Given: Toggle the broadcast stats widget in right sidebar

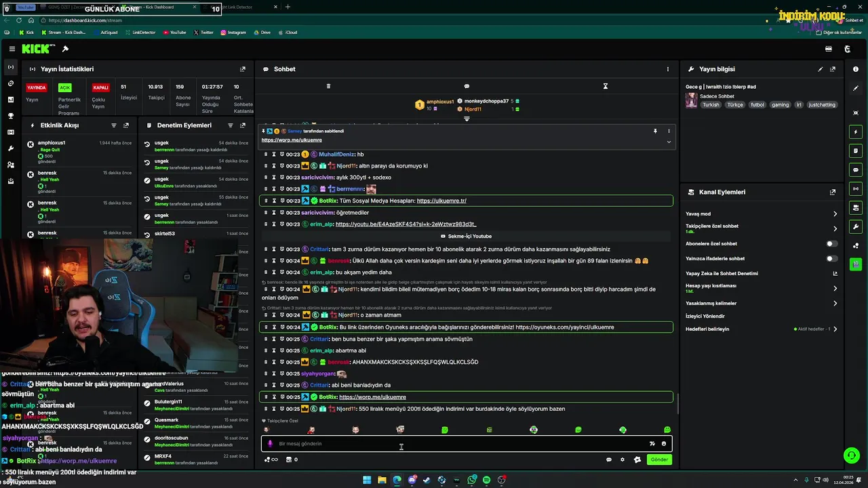Looking at the screenshot, I should (x=856, y=188).
